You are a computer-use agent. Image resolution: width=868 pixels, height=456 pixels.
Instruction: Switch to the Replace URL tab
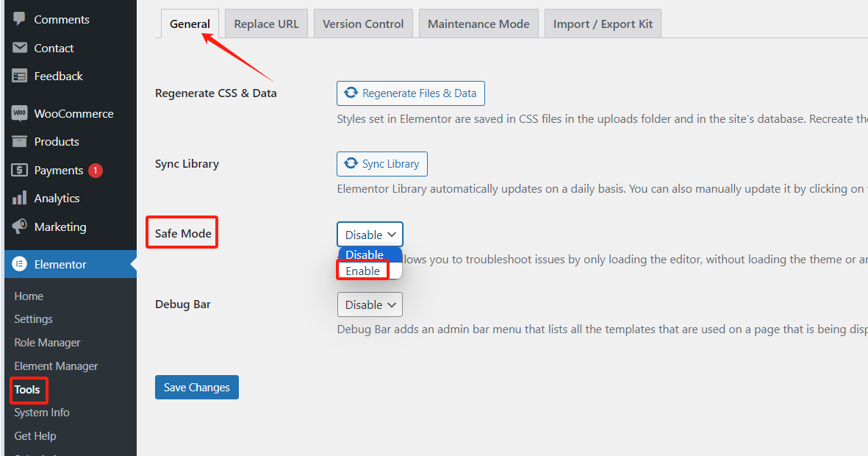(266, 23)
